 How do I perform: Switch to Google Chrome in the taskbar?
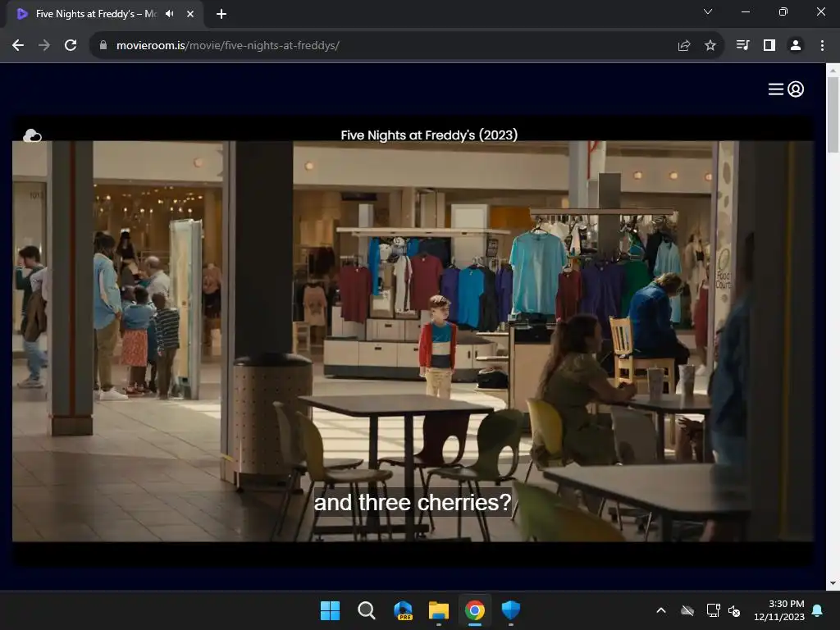pos(475,610)
